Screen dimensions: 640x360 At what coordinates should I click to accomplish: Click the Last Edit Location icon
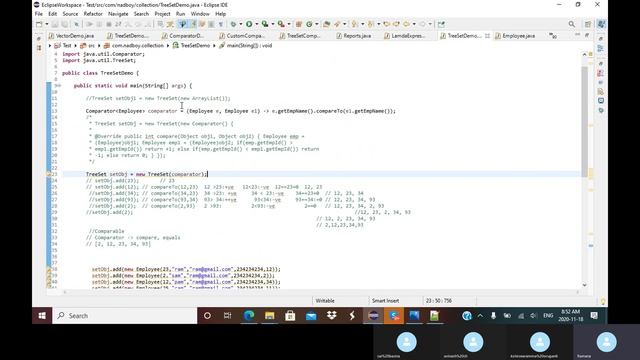coord(387,24)
